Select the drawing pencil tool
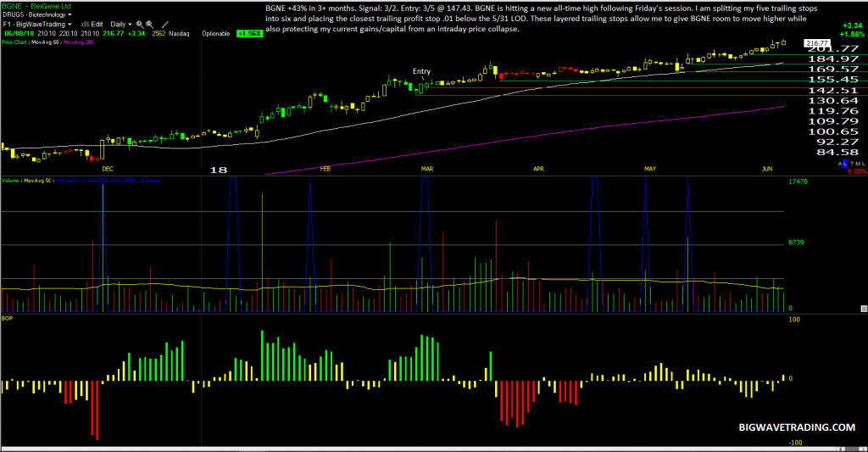The image size is (868, 452). 164,25
